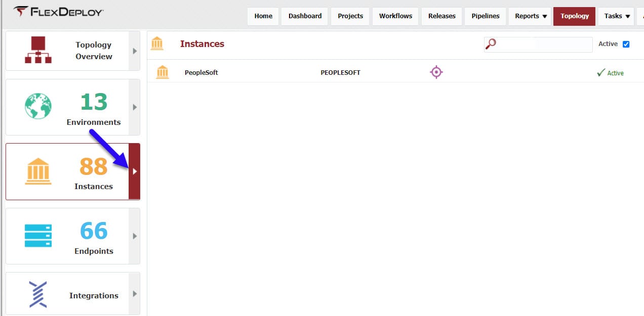Click the magnifier search icon
Image resolution: width=644 pixels, height=316 pixels.
(491, 44)
